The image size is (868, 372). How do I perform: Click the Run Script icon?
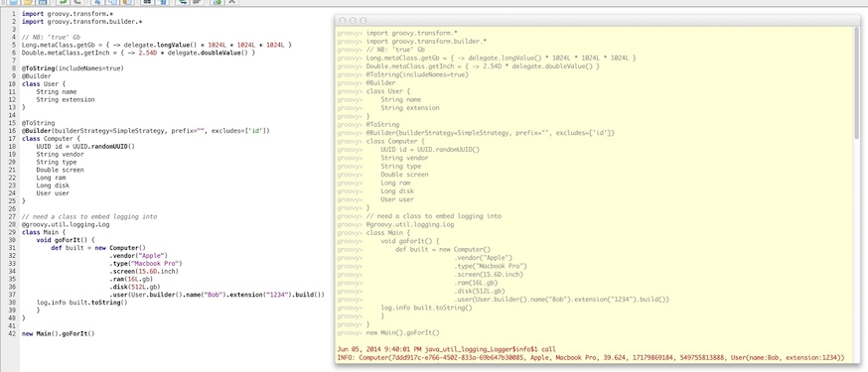[x=217, y=2]
